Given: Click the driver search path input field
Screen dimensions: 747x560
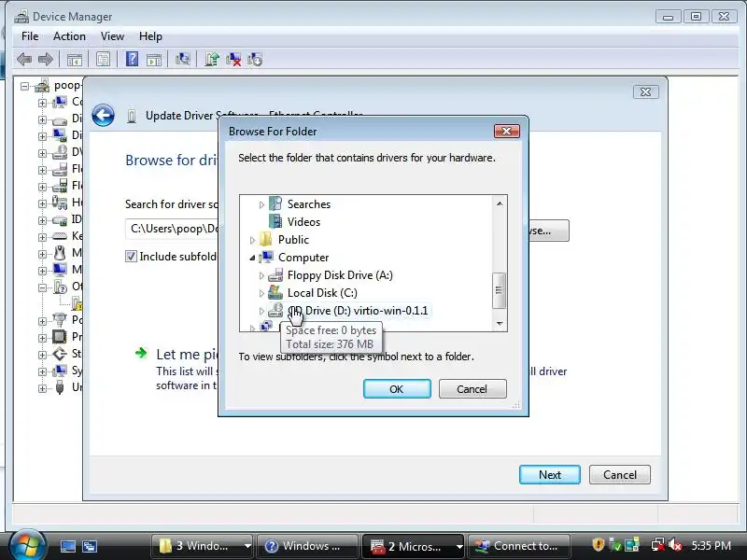Looking at the screenshot, I should click(172, 229).
